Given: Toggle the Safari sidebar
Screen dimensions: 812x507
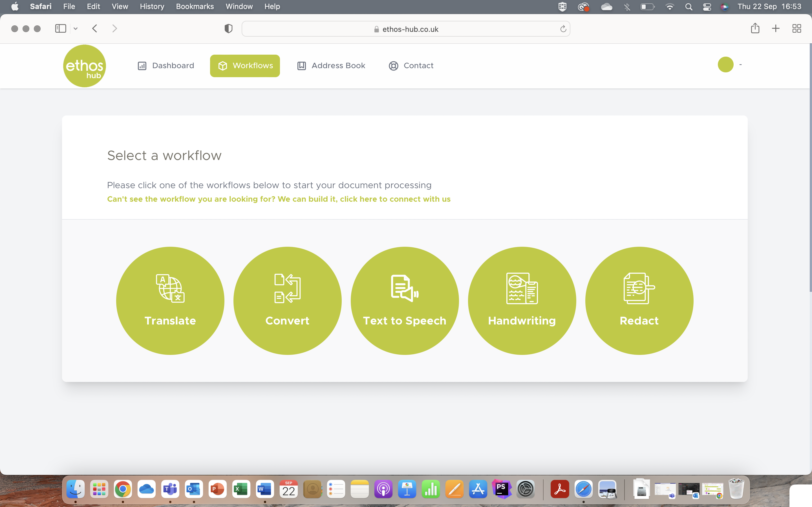Looking at the screenshot, I should point(60,28).
